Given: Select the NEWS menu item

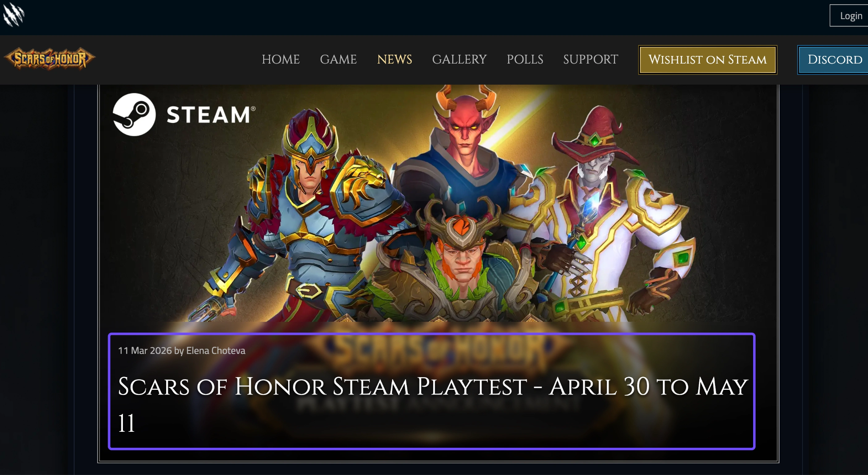Looking at the screenshot, I should click(x=395, y=59).
